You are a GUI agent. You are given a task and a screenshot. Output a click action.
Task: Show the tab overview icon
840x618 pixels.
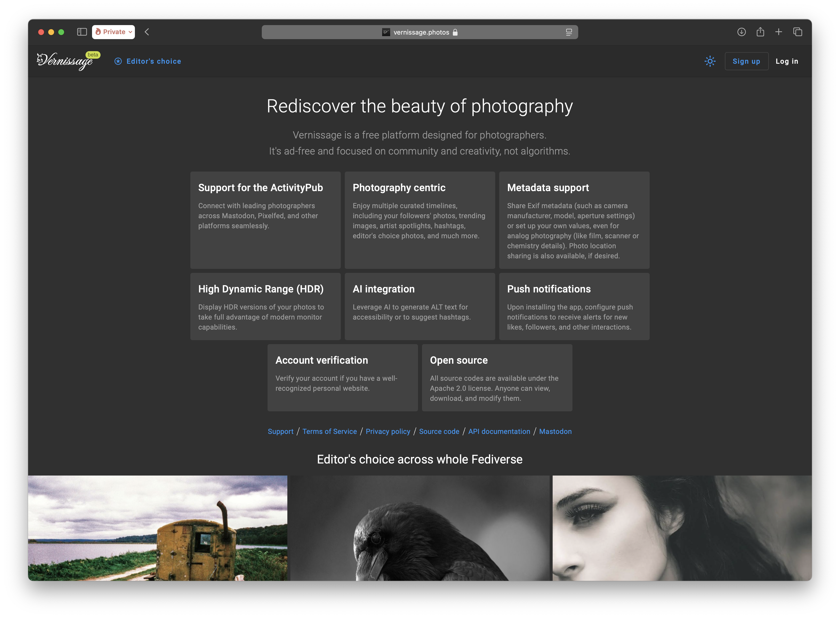(x=798, y=32)
